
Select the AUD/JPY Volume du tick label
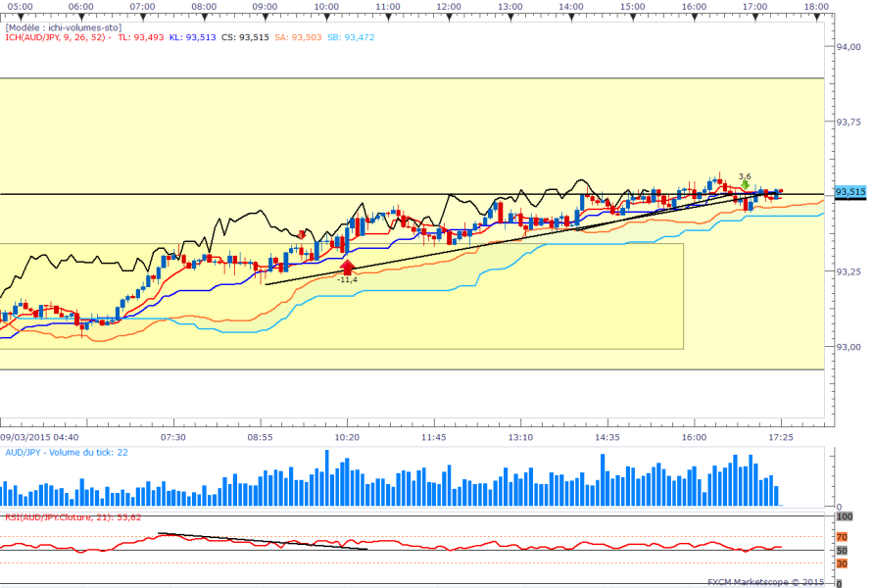[x=67, y=452]
